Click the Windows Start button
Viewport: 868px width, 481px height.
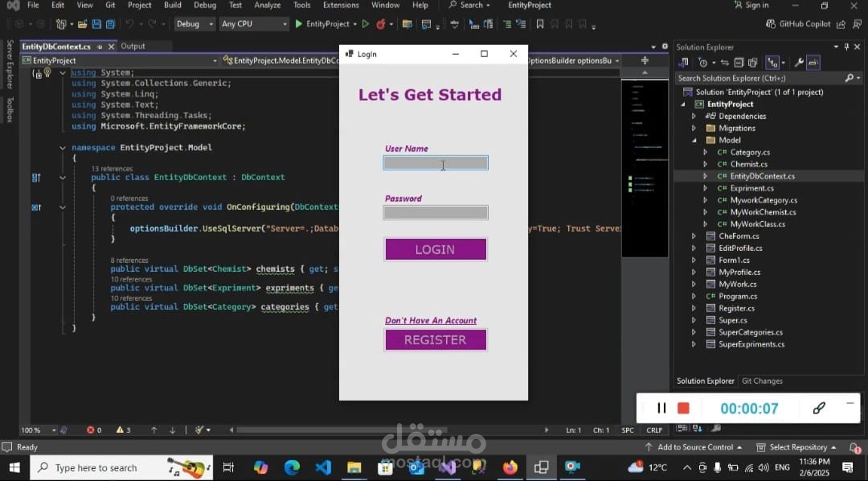pos(14,467)
